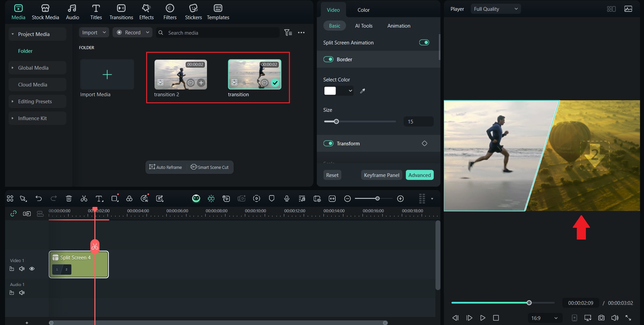The image size is (644, 325).
Task: Click Smart Scene Cut button
Action: pos(210,167)
